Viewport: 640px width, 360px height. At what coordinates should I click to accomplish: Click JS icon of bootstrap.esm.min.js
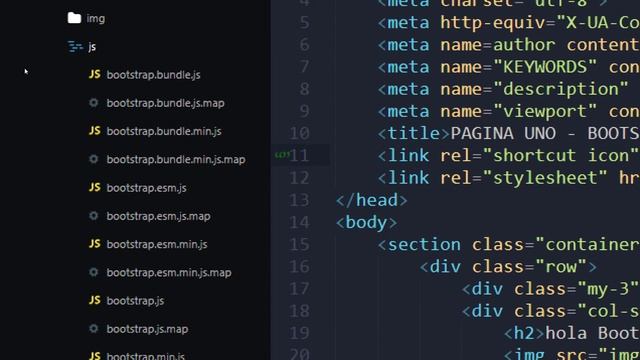point(95,244)
